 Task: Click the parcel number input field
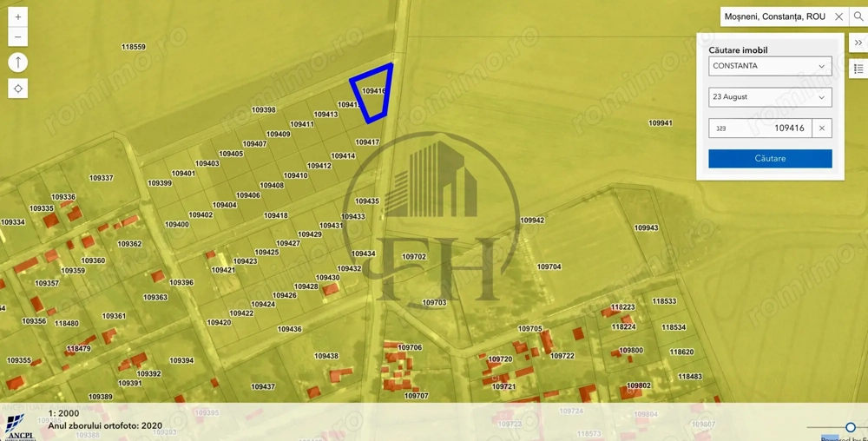(760, 128)
